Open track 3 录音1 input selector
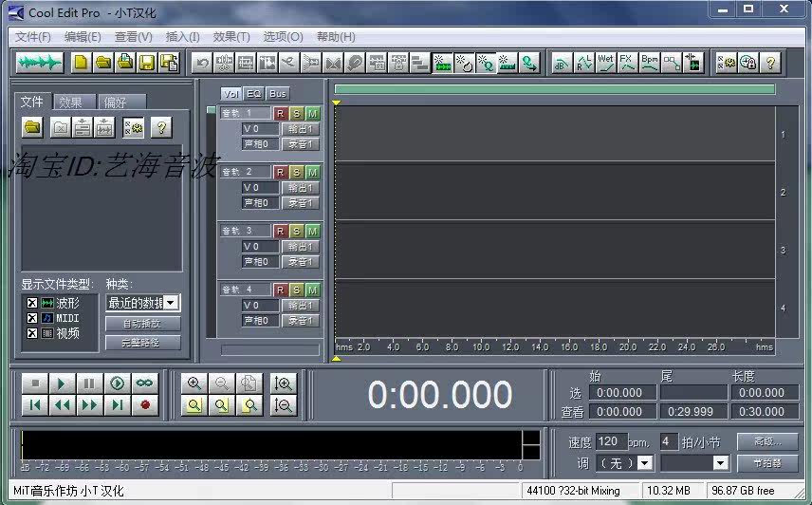 301,262
